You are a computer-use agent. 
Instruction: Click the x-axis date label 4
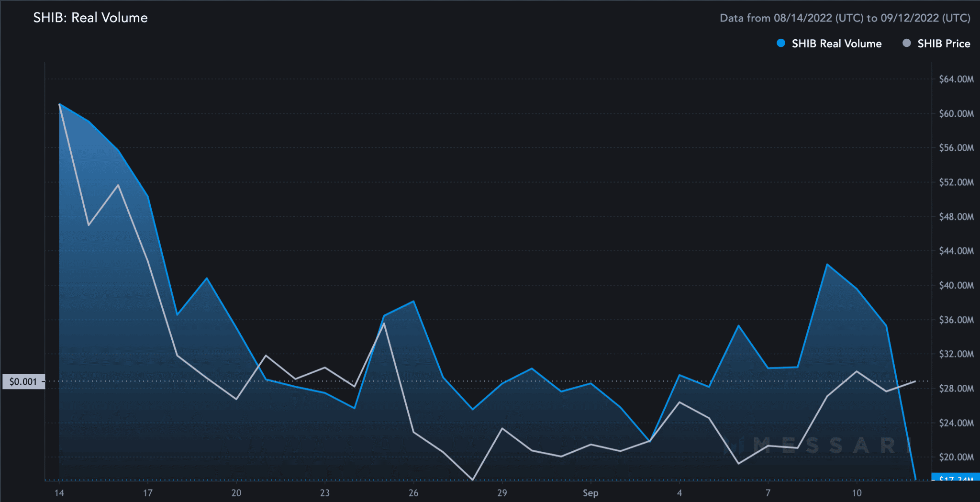click(x=679, y=493)
